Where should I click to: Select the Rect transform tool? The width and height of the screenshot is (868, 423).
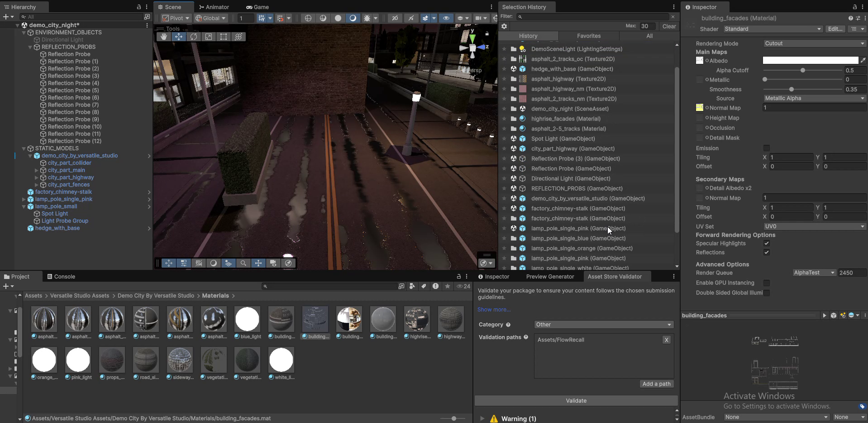pyautogui.click(x=224, y=37)
